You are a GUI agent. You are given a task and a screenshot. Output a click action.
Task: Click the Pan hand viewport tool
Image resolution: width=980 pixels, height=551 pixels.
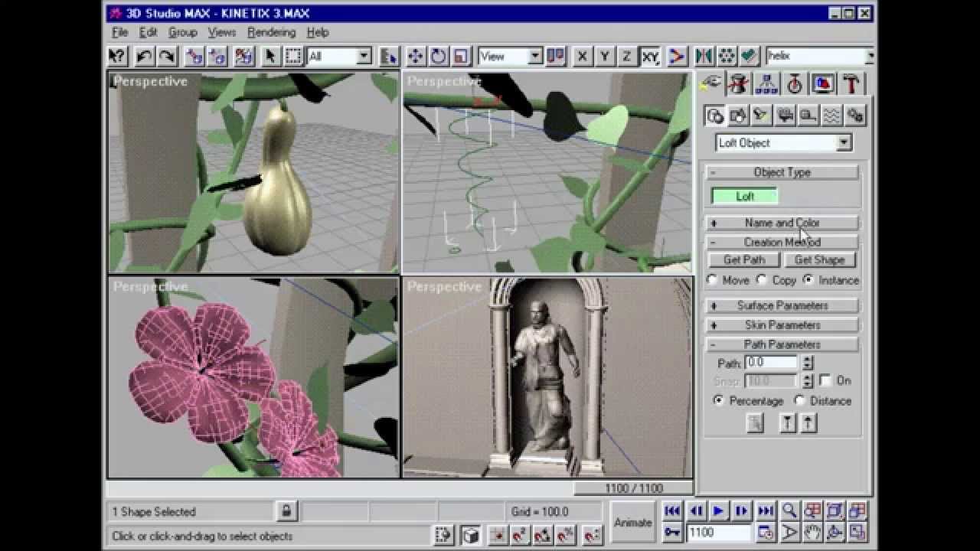pyautogui.click(x=812, y=532)
